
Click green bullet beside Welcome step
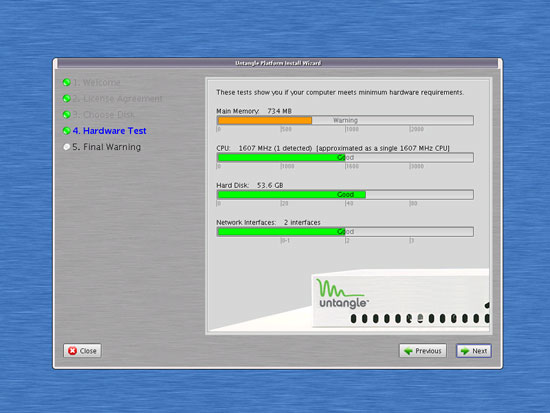[x=67, y=82]
